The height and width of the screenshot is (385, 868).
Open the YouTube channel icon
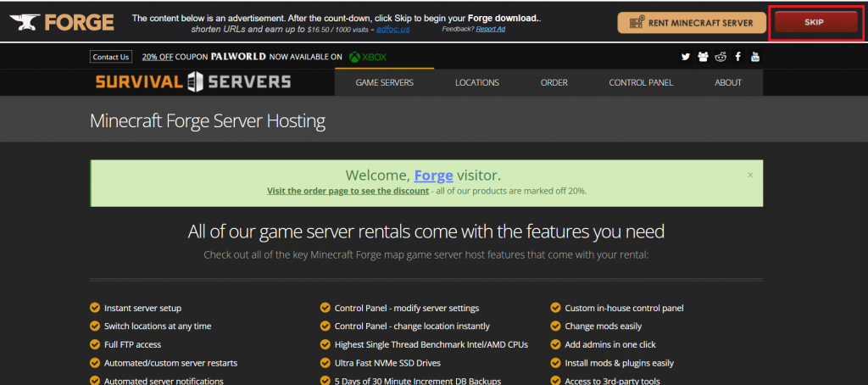[755, 57]
